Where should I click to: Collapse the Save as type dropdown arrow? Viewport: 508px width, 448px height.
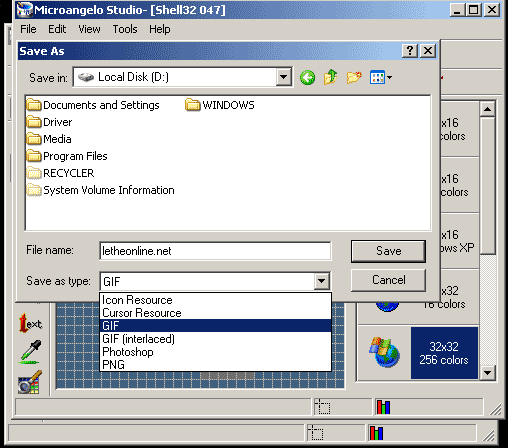(x=322, y=281)
